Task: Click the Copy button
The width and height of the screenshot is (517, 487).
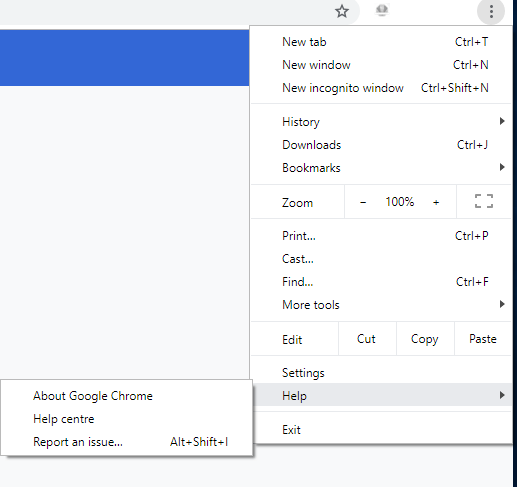Action: pyautogui.click(x=425, y=339)
